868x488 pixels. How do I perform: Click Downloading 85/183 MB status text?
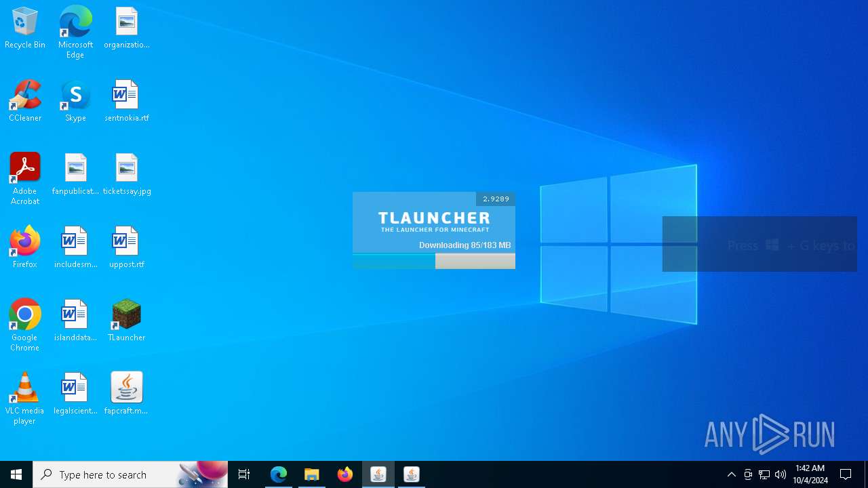(x=465, y=245)
